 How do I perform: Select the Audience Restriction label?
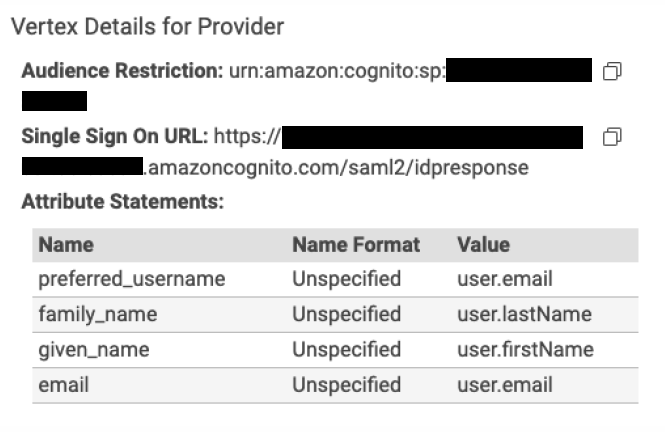122,70
